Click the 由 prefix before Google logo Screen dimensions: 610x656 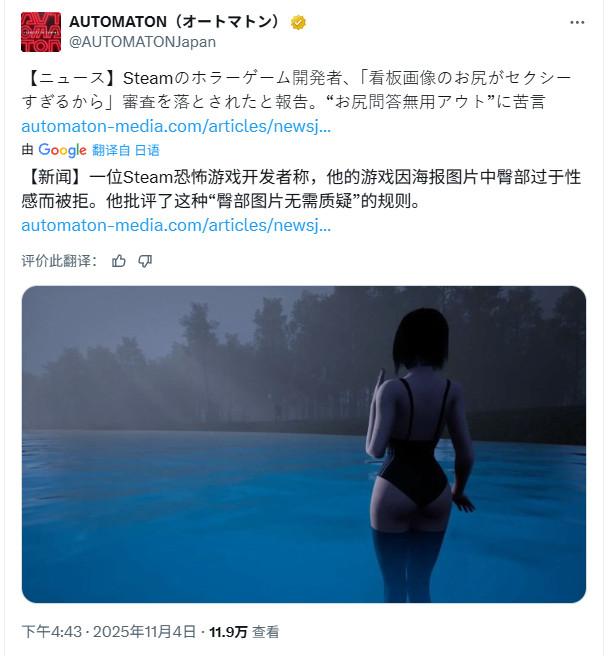click(x=28, y=150)
